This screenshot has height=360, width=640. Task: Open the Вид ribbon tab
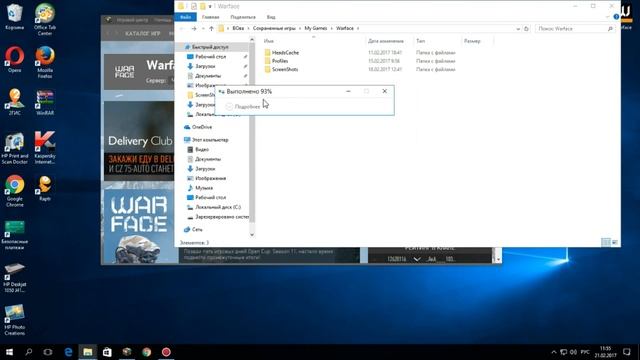coord(271,17)
